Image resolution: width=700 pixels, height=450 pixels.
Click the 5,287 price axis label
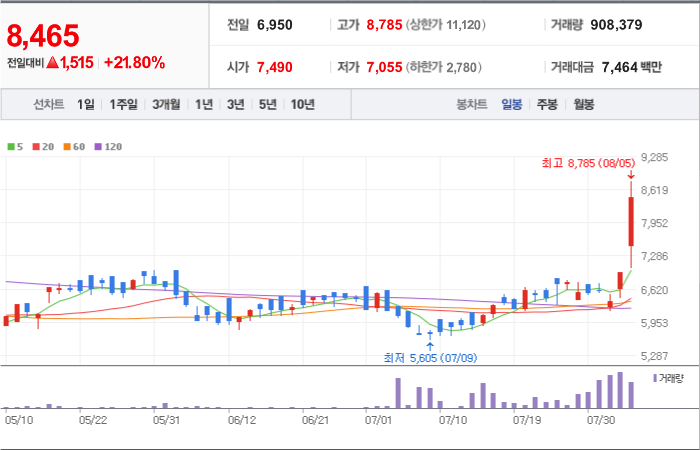[x=654, y=356]
